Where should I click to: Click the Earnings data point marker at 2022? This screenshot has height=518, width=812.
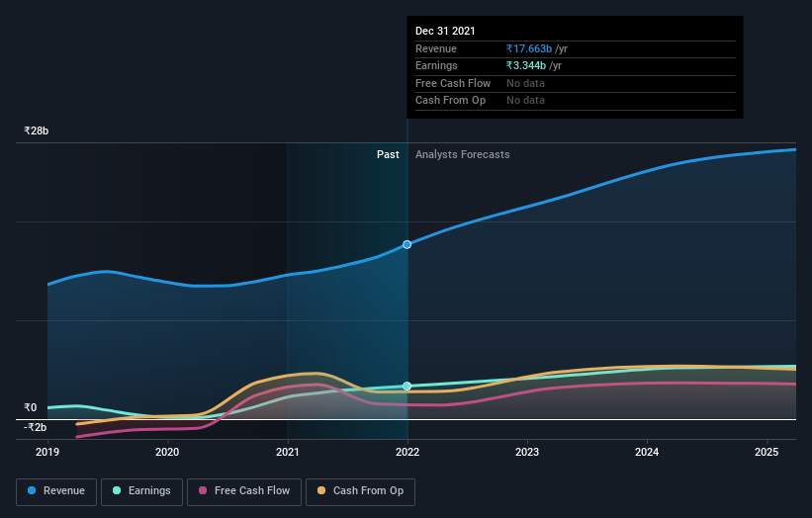[x=407, y=387]
